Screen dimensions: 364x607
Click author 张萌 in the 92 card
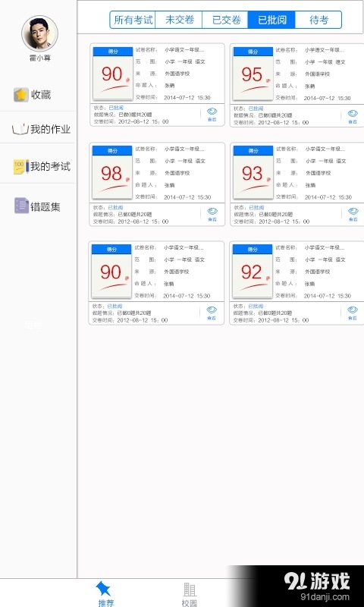pos(309,284)
